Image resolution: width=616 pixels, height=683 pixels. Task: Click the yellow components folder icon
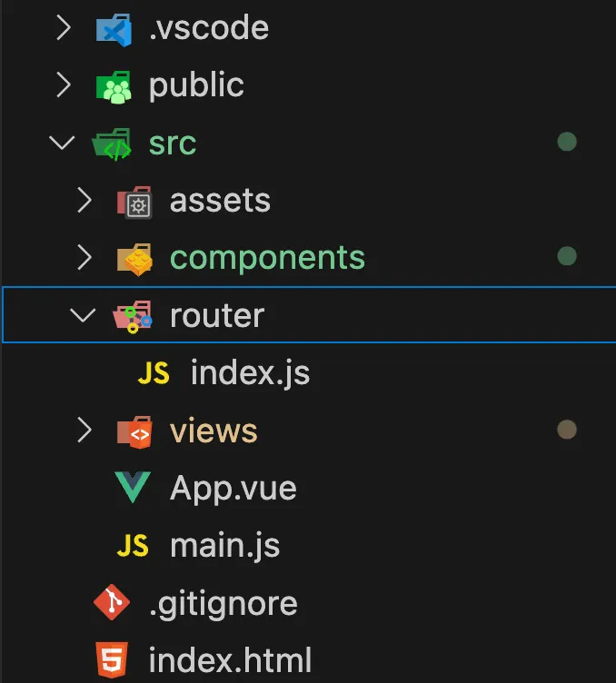[x=134, y=259]
